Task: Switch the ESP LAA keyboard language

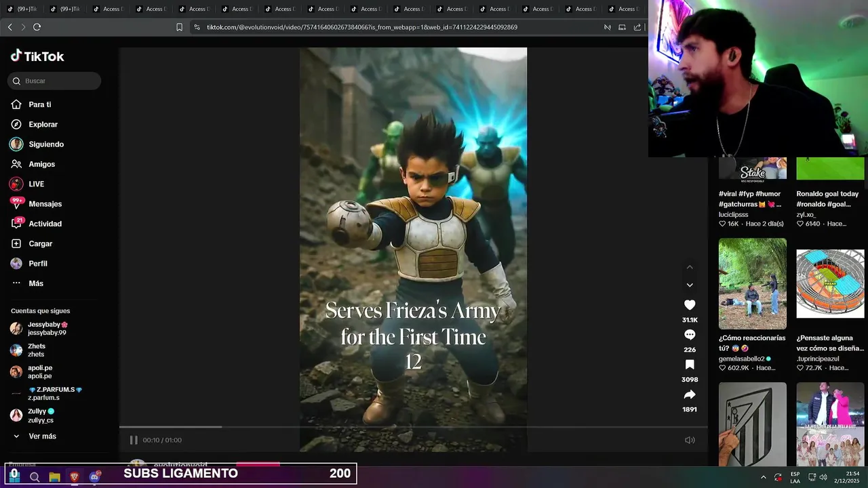Action: [795, 477]
